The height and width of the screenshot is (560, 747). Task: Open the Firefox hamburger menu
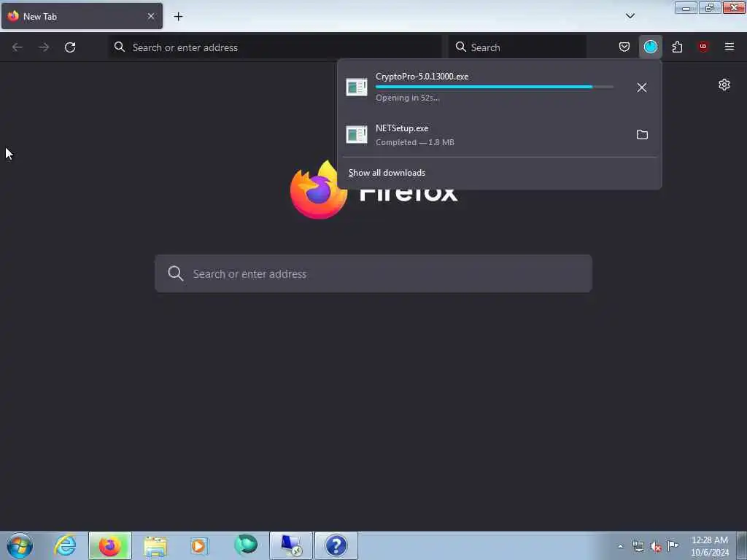[729, 47]
